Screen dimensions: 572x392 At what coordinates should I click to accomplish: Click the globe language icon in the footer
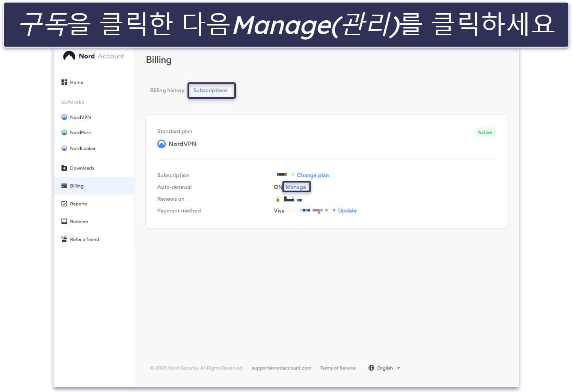[x=371, y=368]
